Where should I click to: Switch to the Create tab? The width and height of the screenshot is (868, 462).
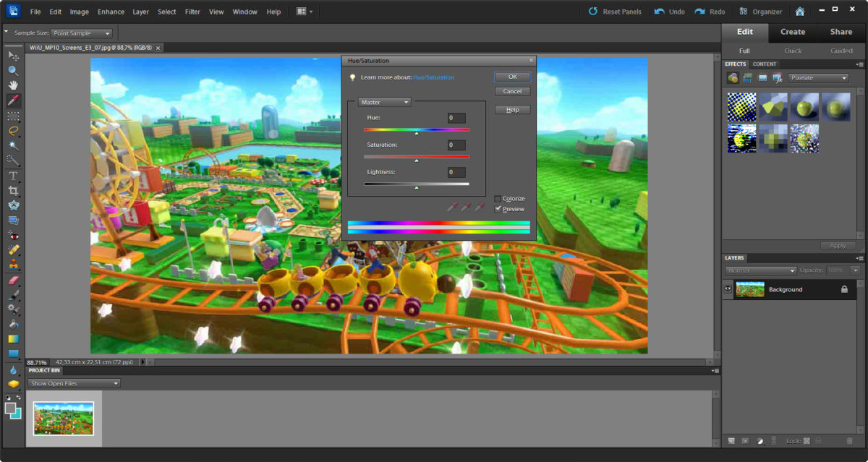792,32
